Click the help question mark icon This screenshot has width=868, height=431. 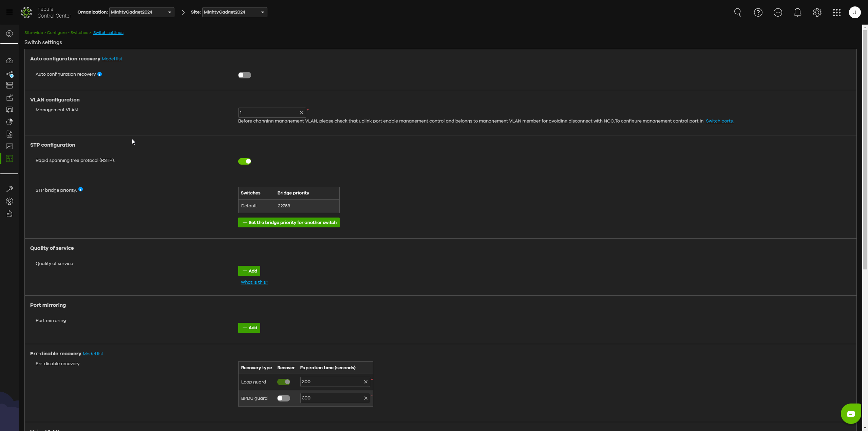tap(758, 13)
